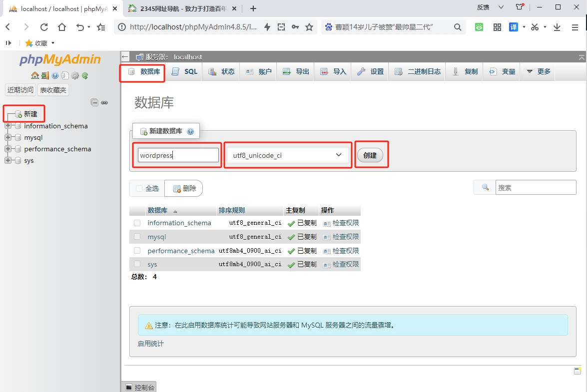Click the database name field containing wordpress
Viewport: 587px width, 392px height.
pos(178,155)
